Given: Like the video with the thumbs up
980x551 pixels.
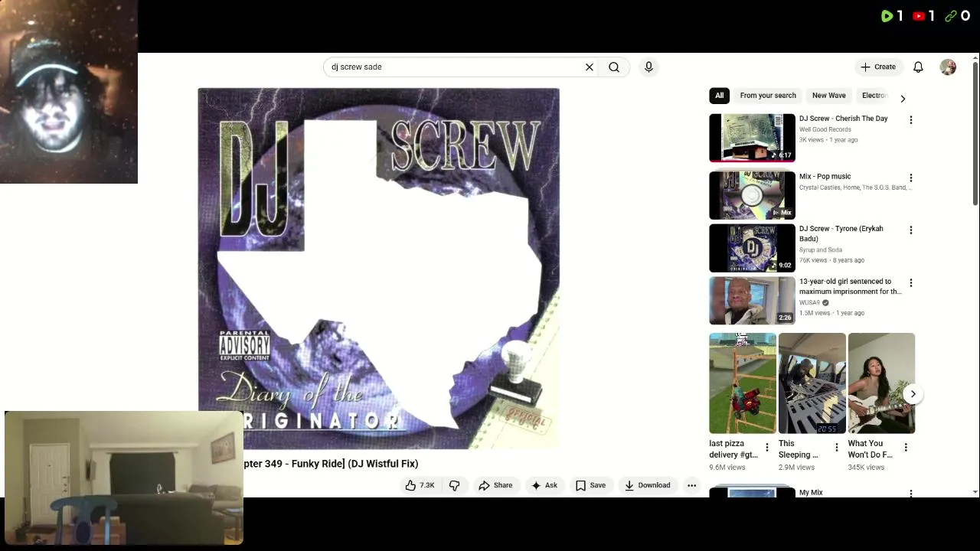Looking at the screenshot, I should tap(420, 485).
